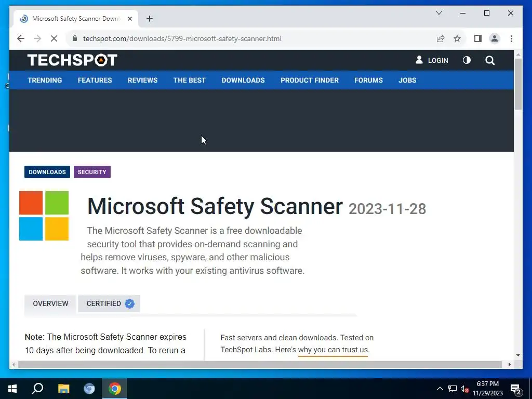Click the horizontal scrollbar right arrow

[x=509, y=364]
